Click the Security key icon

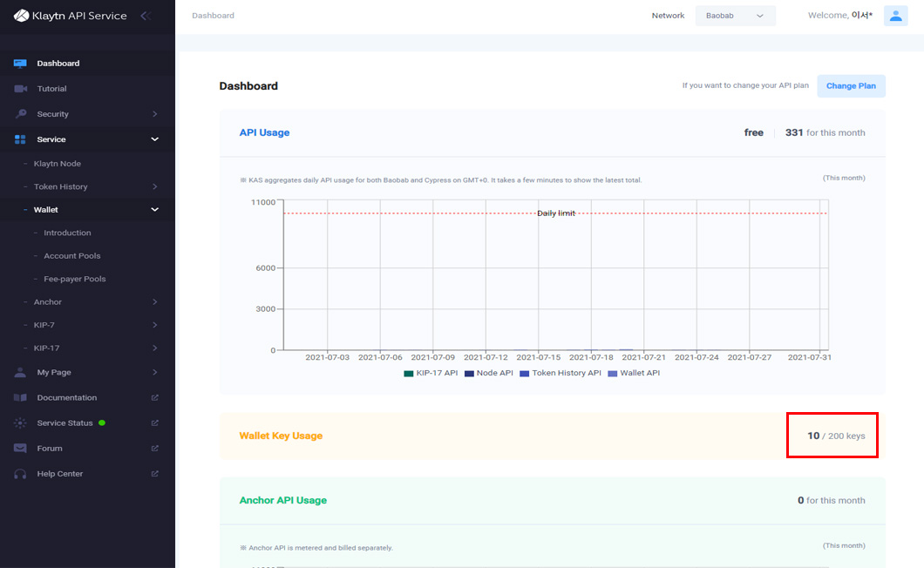pyautogui.click(x=21, y=114)
